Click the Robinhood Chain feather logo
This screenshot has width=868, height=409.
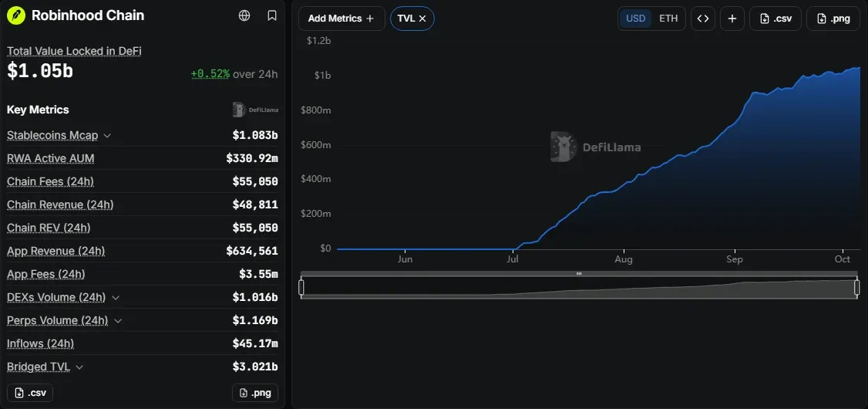pyautogui.click(x=16, y=15)
